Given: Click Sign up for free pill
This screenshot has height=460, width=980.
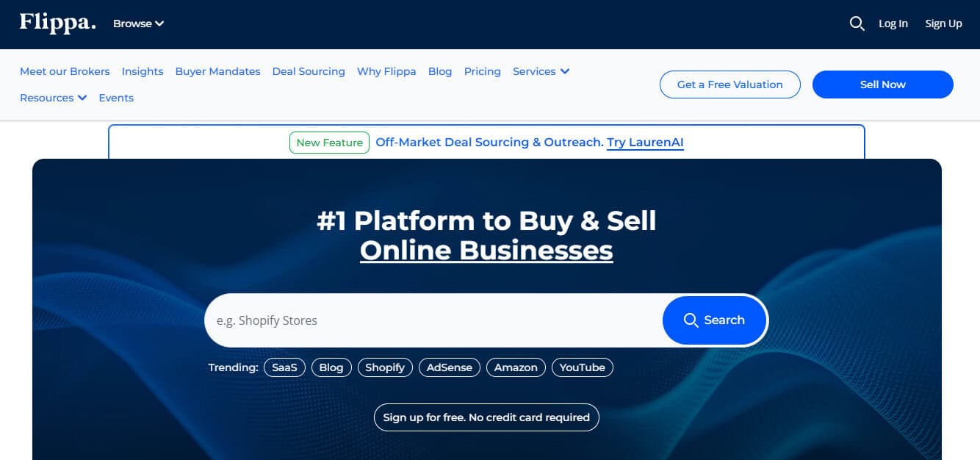Looking at the screenshot, I should coord(486,417).
